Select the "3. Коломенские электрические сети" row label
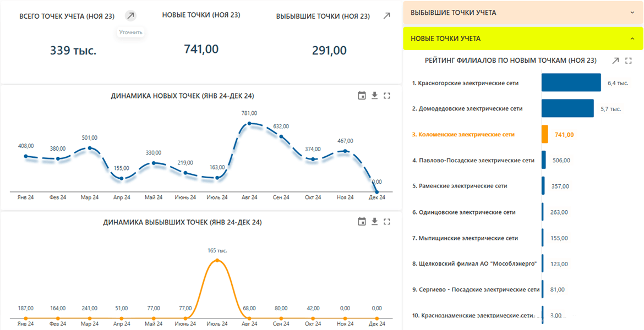 pyautogui.click(x=463, y=135)
